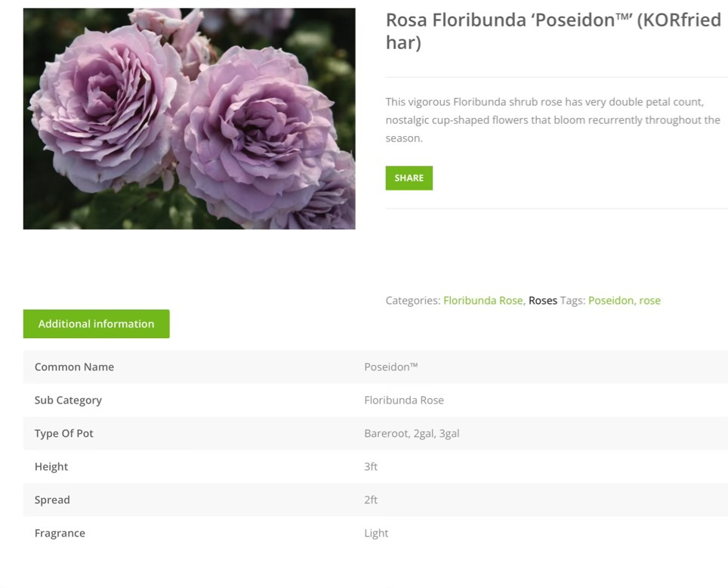
Task: Select the Common Name row label
Action: [74, 367]
